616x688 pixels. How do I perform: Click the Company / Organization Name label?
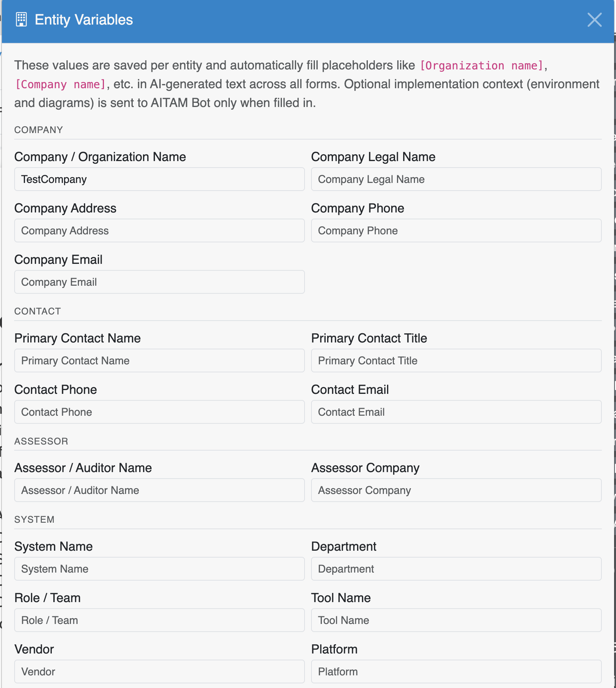pyautogui.click(x=100, y=157)
